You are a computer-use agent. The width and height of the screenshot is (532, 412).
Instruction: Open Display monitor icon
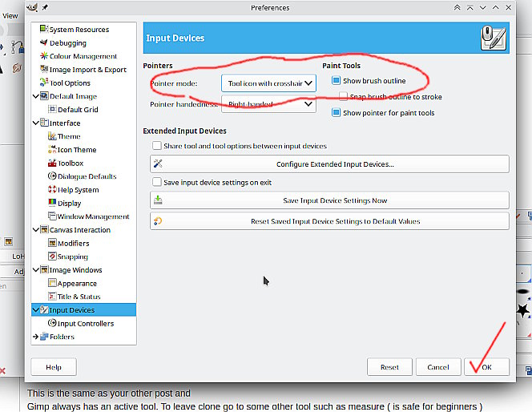coord(52,203)
